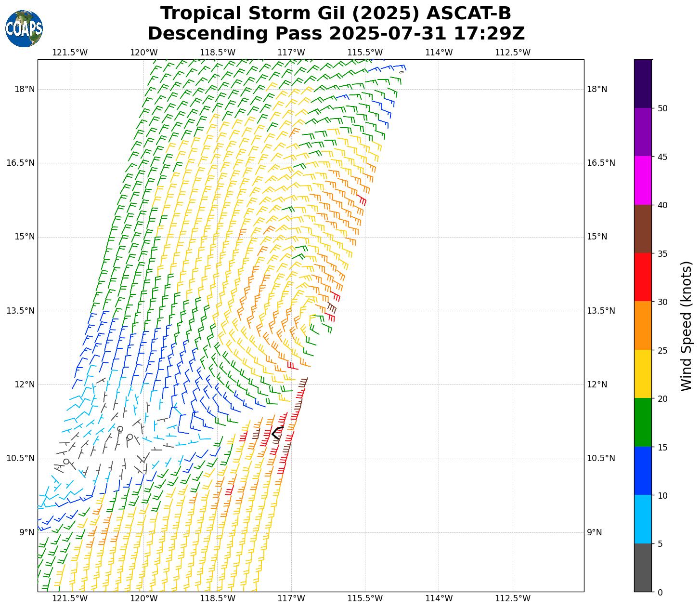The width and height of the screenshot is (700, 609).
Task: Select the darkest purple top colorbar swatch
Action: tap(642, 83)
